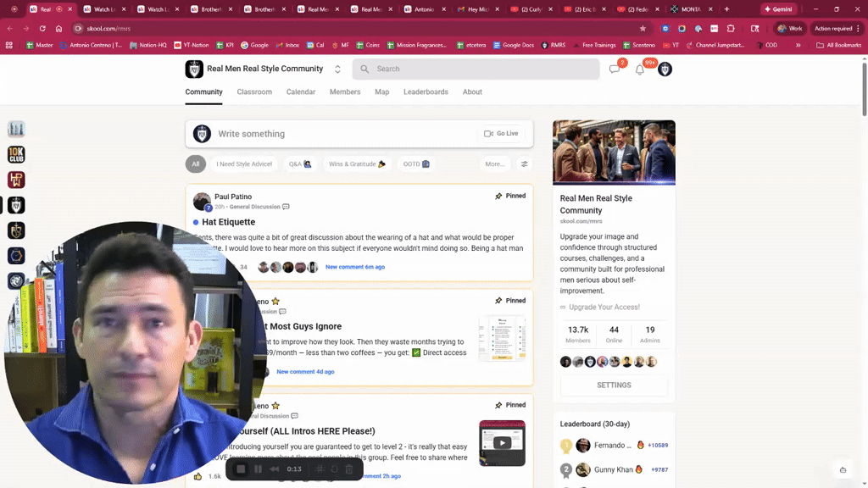Open the Members tab

click(x=345, y=91)
